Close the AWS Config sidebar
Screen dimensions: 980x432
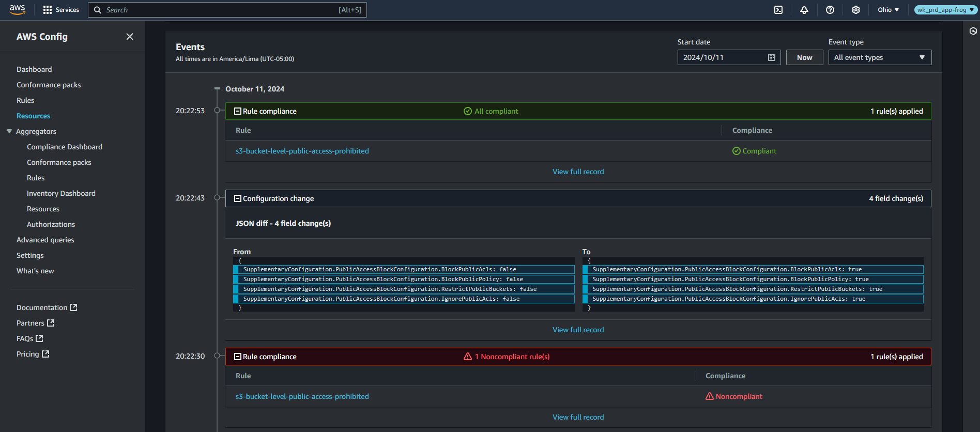(x=130, y=37)
